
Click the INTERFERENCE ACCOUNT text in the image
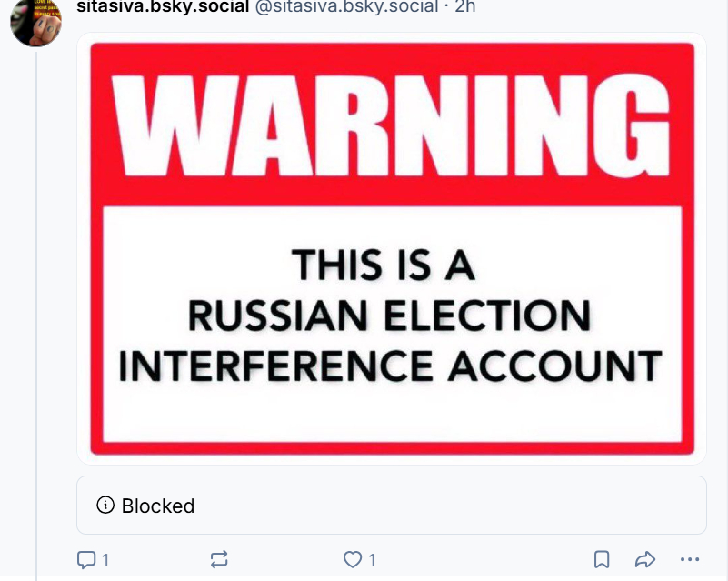(x=391, y=364)
